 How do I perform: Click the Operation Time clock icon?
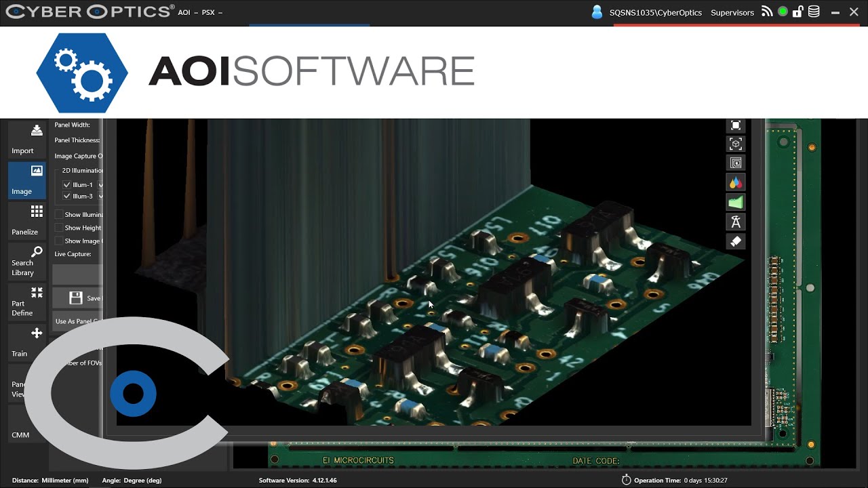[626, 480]
